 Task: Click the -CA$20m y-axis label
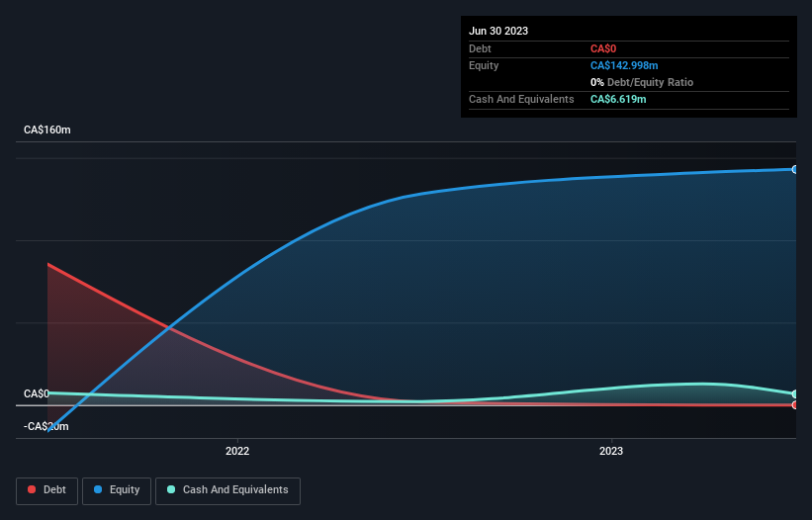(x=46, y=426)
